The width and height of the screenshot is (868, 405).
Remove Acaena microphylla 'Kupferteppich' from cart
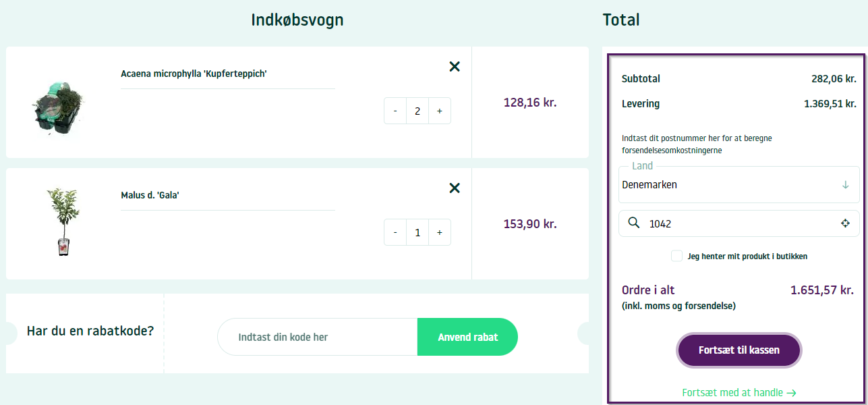pos(455,66)
